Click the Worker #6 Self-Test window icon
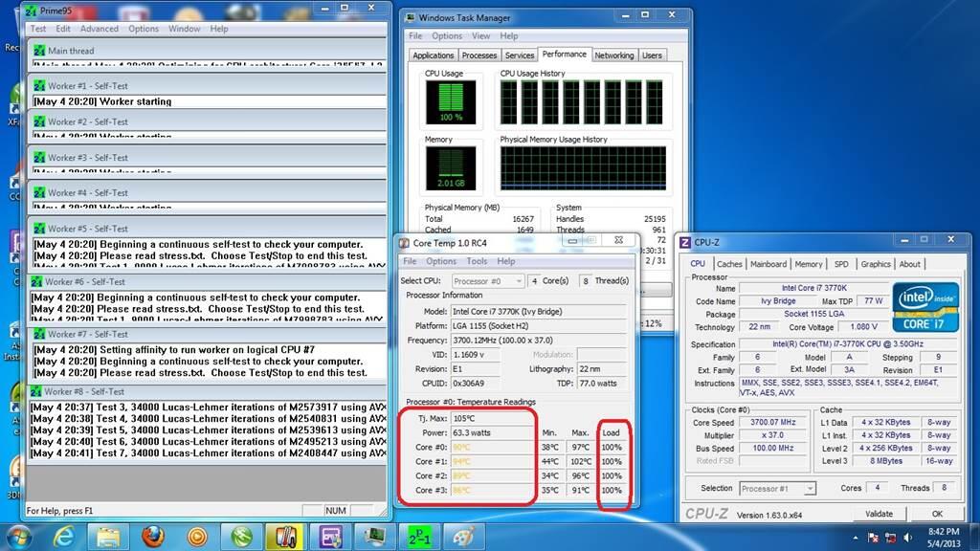The height and width of the screenshot is (551, 980). (36, 282)
